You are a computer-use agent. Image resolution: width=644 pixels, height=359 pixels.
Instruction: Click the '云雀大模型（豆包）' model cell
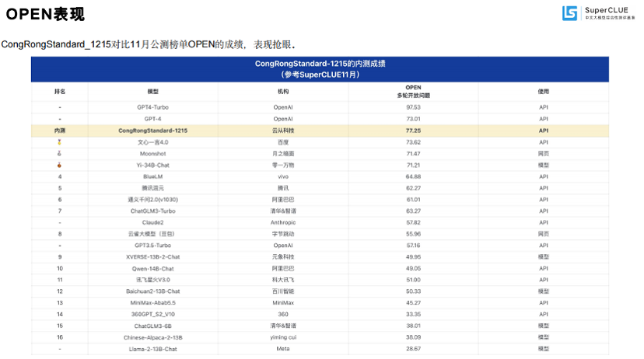pos(151,234)
